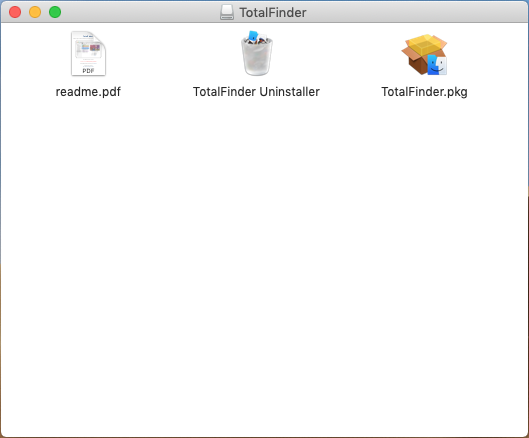Select the TotalFinder.pkg package box icon

pos(424,54)
